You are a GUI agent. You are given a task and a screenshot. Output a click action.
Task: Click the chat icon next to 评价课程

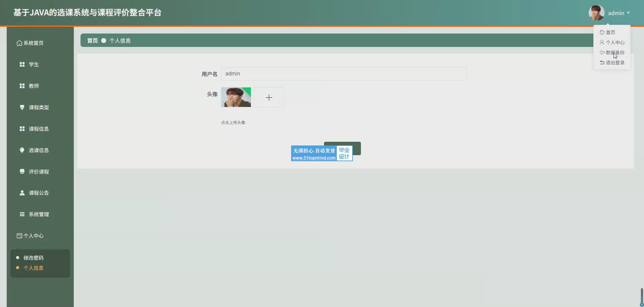(22, 172)
